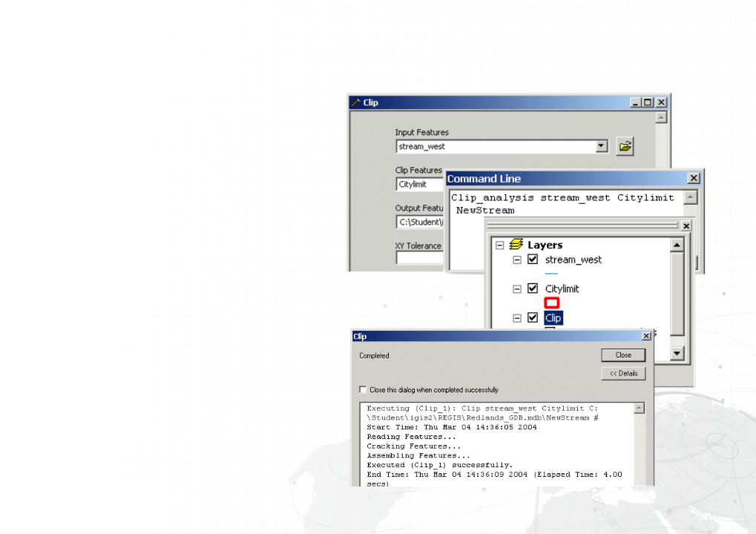Collapse the Layers root node
756x534 pixels.
coord(499,245)
